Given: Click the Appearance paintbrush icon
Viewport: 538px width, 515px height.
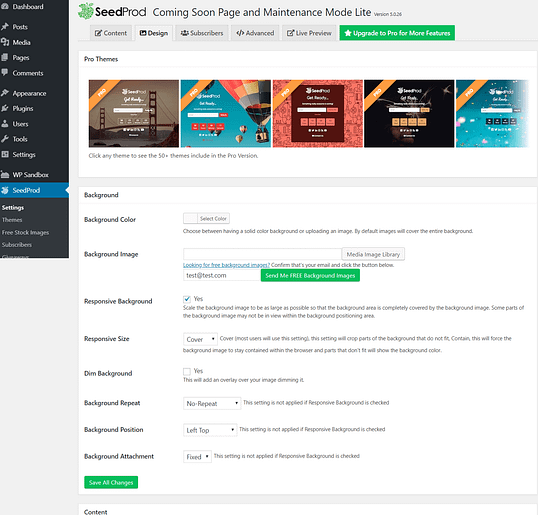Looking at the screenshot, I should (5, 93).
